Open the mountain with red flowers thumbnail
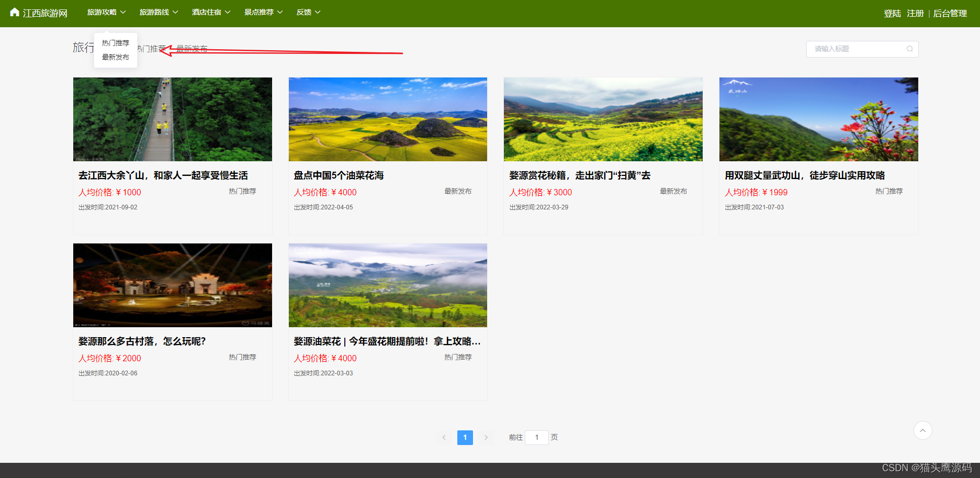 (x=819, y=119)
